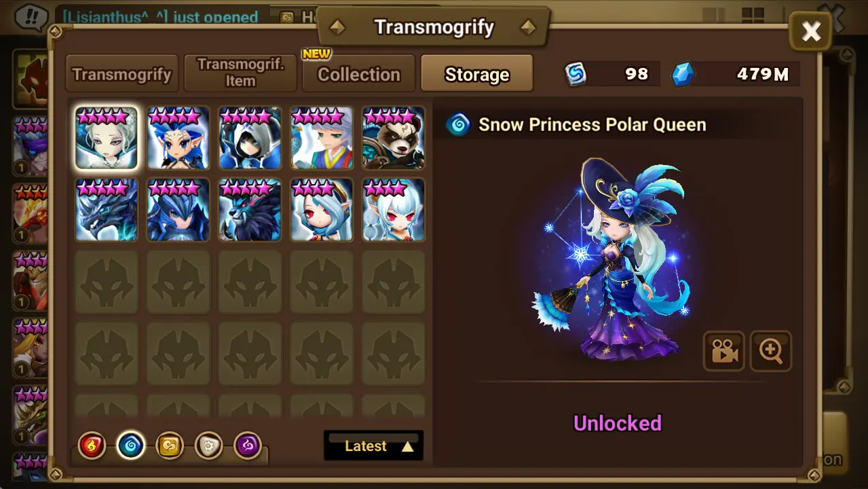868x489 pixels.
Task: Select the blue dragon transmog thumbnail
Action: click(x=107, y=210)
